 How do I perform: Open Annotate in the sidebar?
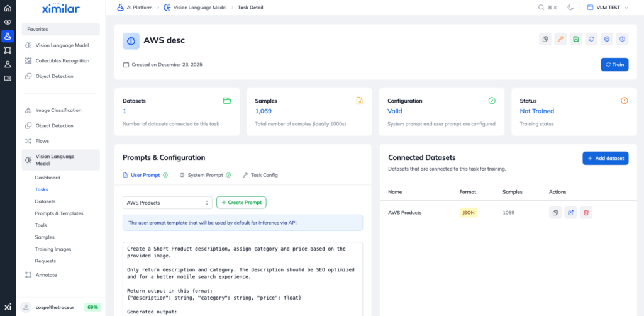(x=61, y=275)
